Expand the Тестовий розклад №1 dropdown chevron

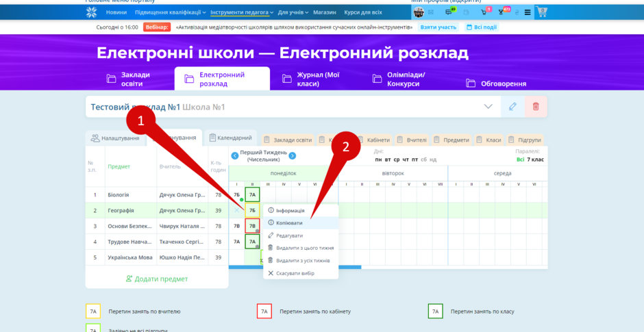click(488, 107)
